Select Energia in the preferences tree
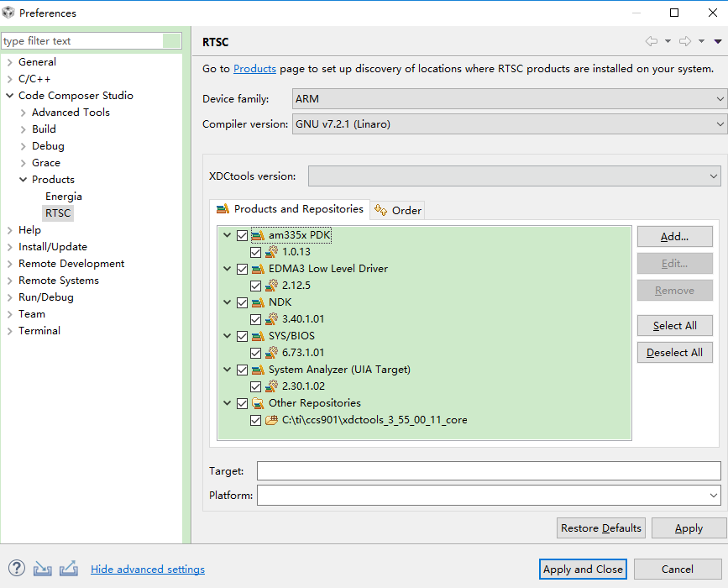728x588 pixels. (x=64, y=197)
